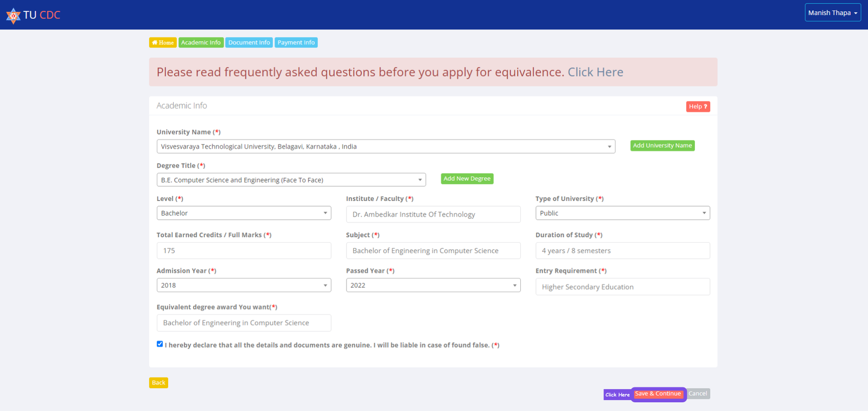Focus the Duration of Study field
This screenshot has width=868, height=411.
coord(622,250)
